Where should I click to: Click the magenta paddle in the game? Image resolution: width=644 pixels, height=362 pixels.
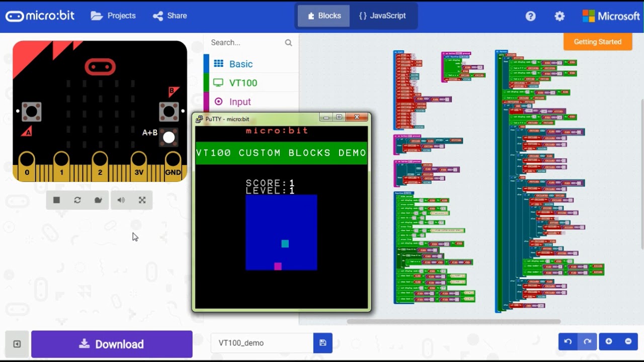[278, 266]
